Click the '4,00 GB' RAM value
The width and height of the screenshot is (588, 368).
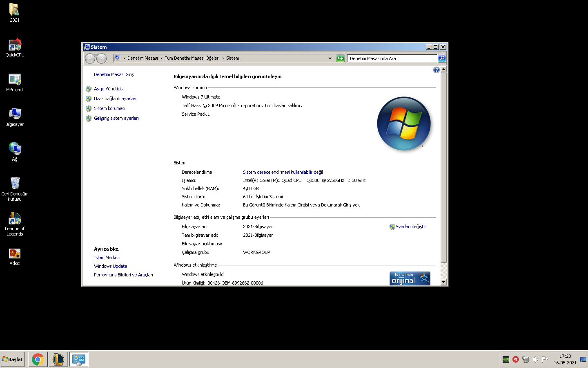tap(251, 188)
